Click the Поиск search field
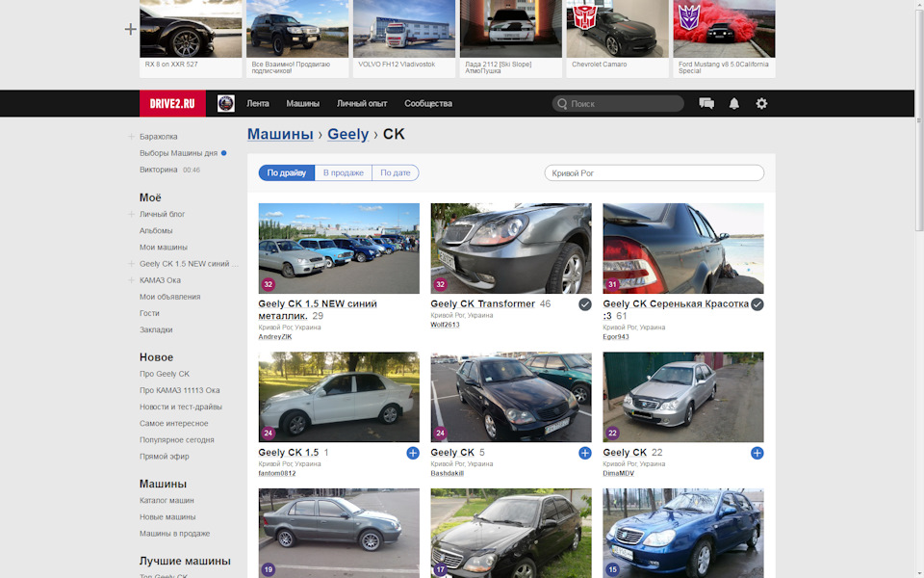The image size is (924, 578). point(618,104)
